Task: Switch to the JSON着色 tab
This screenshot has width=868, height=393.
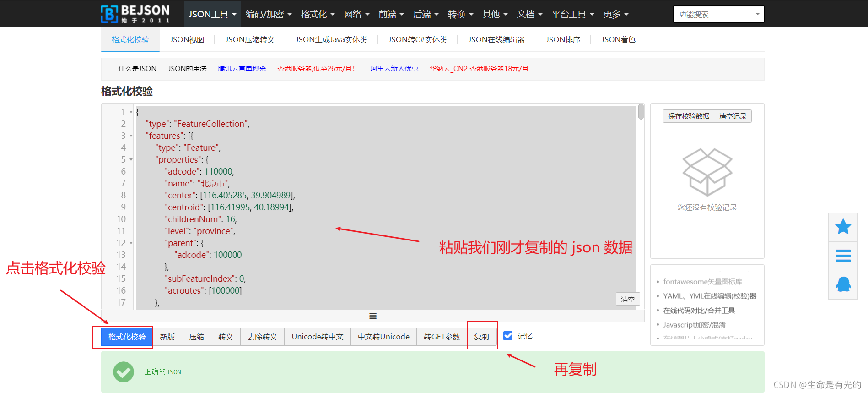Action: (618, 40)
